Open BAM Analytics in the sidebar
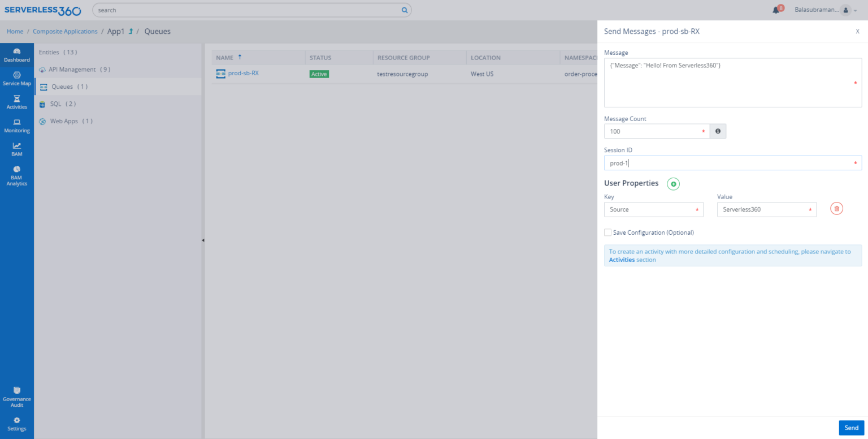The height and width of the screenshot is (439, 868). click(x=17, y=173)
